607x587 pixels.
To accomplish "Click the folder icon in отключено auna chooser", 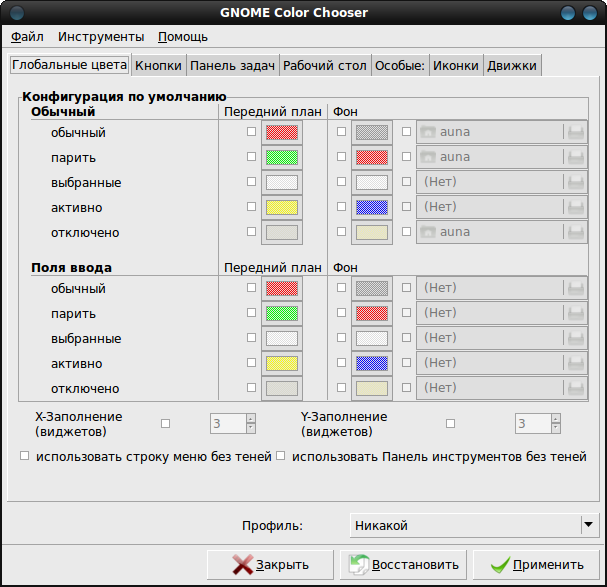I will coord(428,232).
